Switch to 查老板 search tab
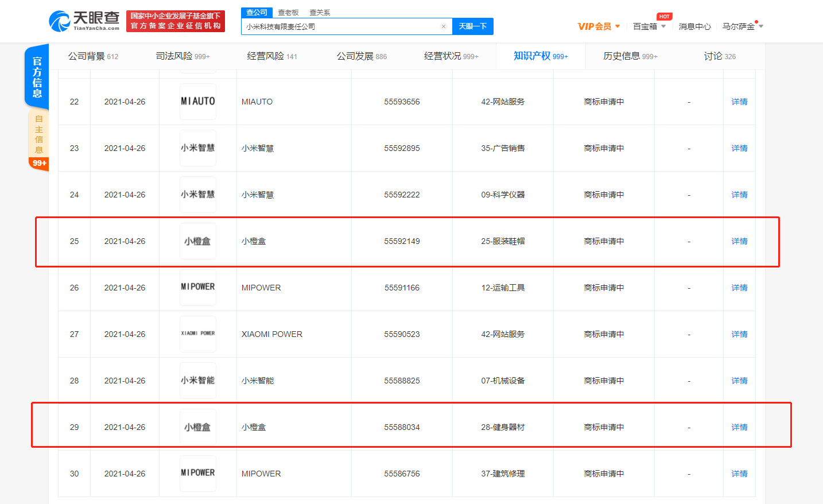Viewport: 823px width, 504px height. [288, 13]
